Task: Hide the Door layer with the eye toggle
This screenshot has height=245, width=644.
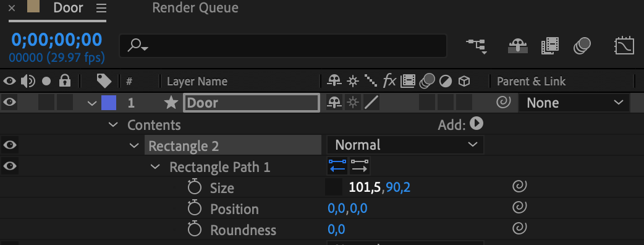Action: pyautogui.click(x=9, y=102)
